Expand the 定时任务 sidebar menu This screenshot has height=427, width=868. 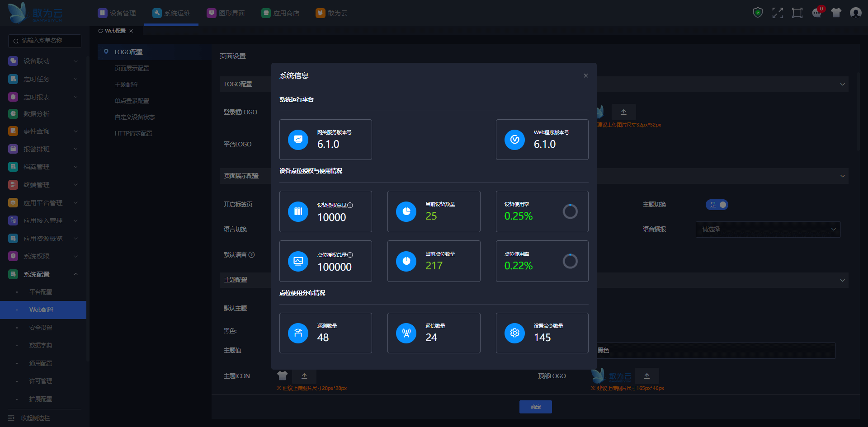coord(75,79)
